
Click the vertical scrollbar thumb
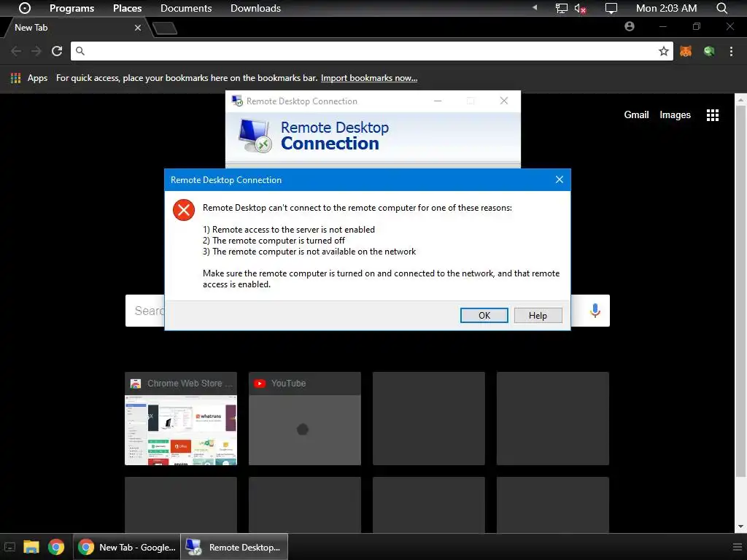740,291
